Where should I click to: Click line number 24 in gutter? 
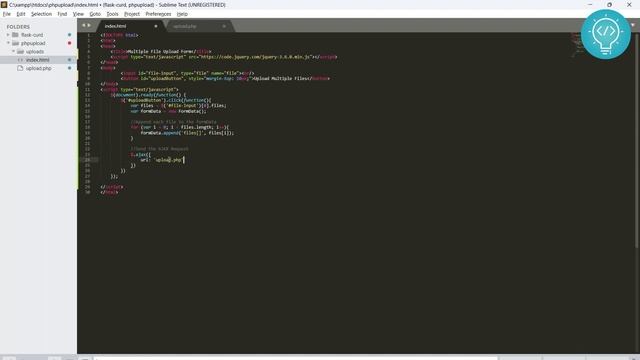click(87, 160)
